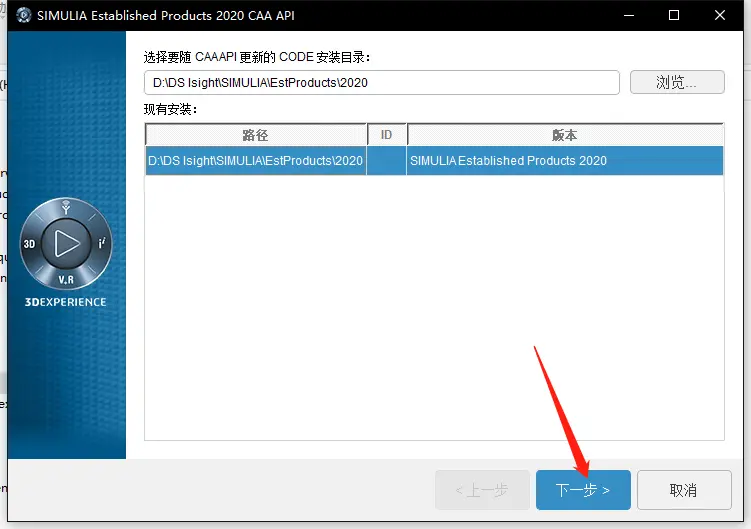Click the 3D quadrant of the compass
This screenshot has width=751, height=529.
point(30,244)
